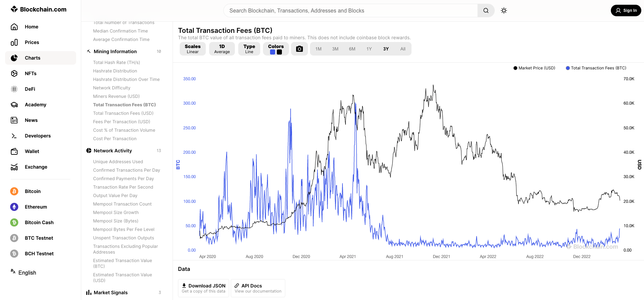Open Mempool Transaction Count chart
The width and height of the screenshot is (644, 300).
pos(122,204)
